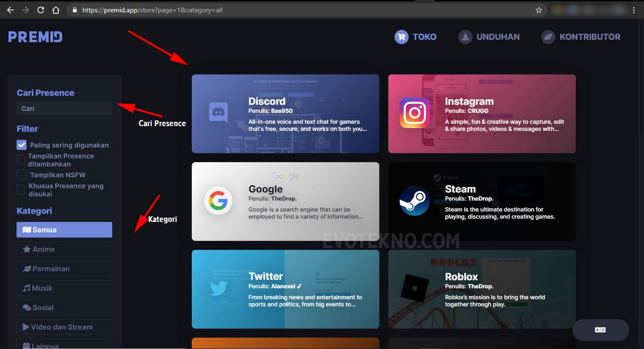Open the Instagram presence card
The width and height of the screenshot is (644, 349).
482,114
